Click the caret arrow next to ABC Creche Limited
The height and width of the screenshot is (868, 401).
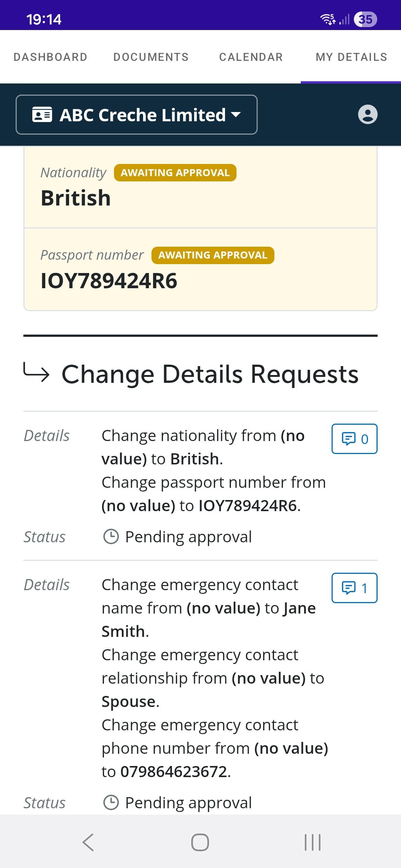click(x=236, y=115)
